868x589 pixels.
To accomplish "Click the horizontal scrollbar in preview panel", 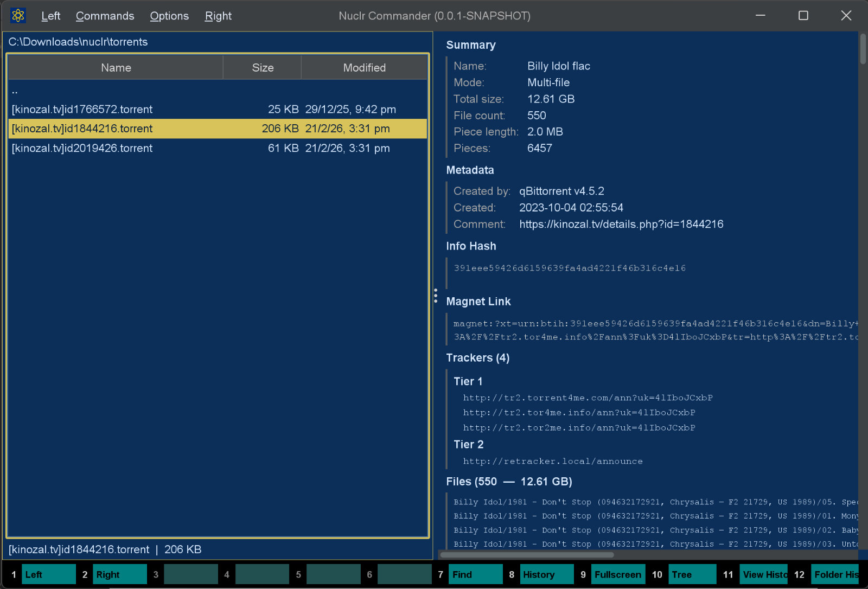I will [527, 555].
